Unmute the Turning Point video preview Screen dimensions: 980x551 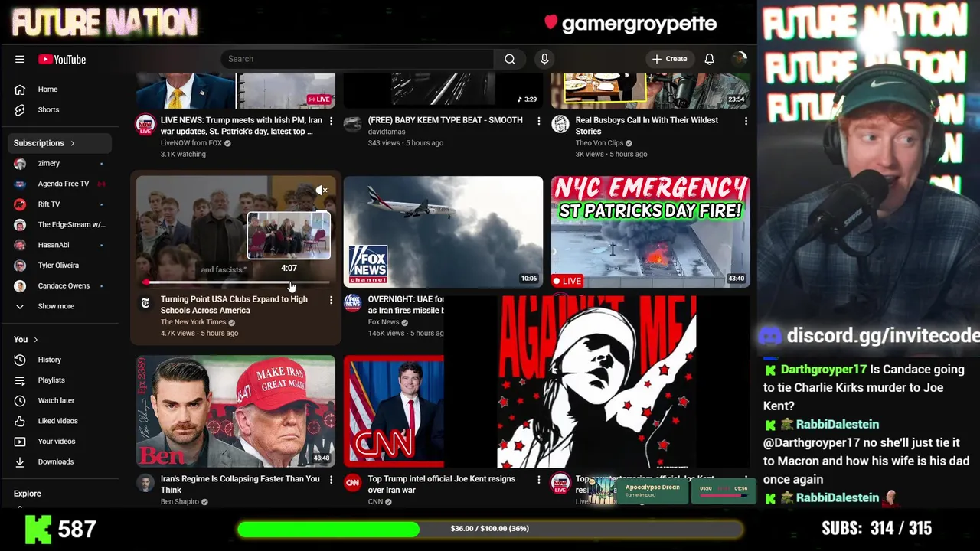[322, 190]
